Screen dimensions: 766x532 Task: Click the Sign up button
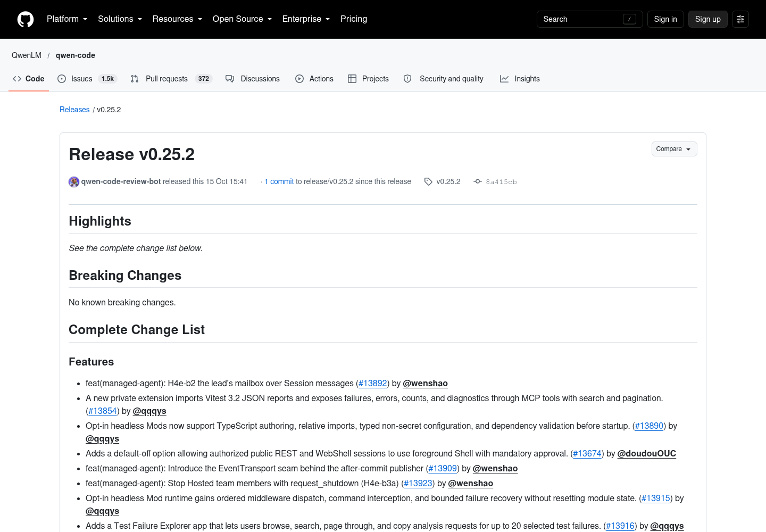(707, 19)
